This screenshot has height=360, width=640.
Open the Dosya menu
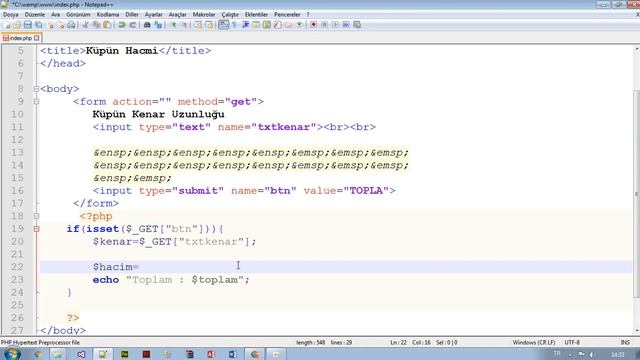tap(10, 15)
